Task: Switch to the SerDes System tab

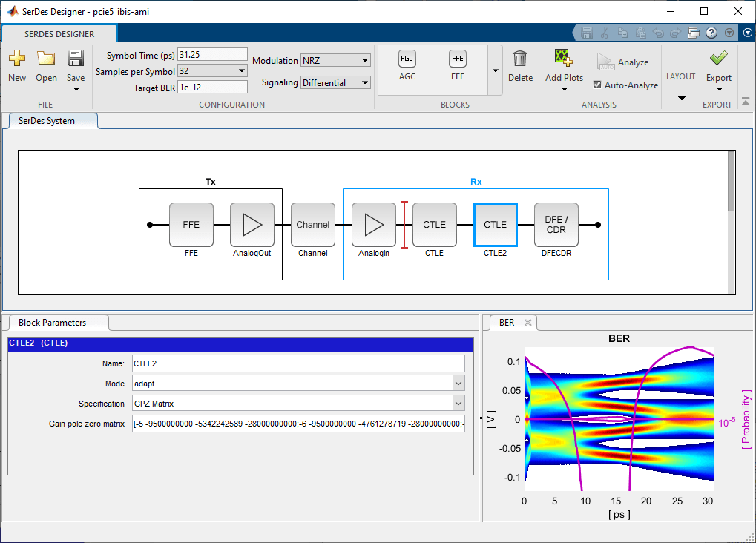Action: point(47,121)
